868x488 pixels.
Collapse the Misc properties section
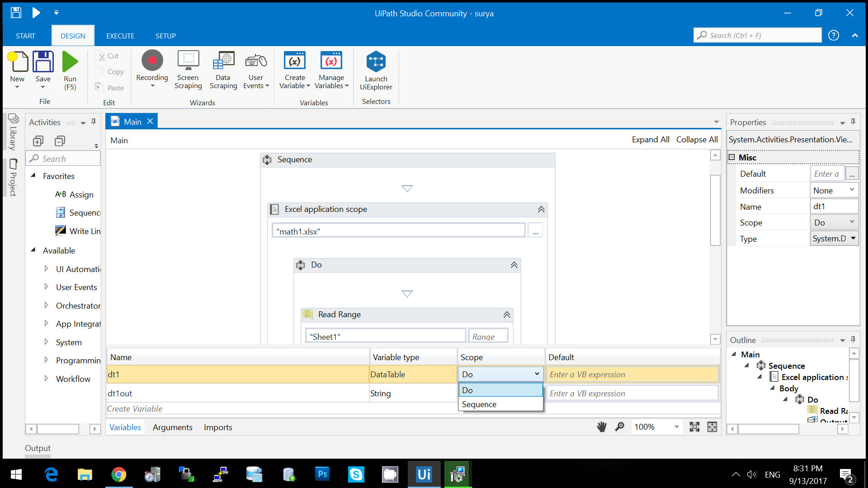[x=732, y=157]
